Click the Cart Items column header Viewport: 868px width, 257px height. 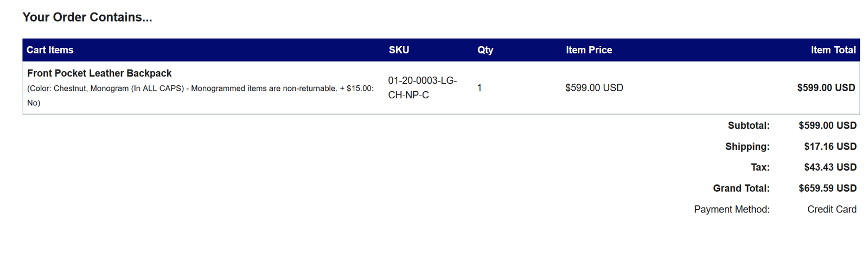coord(50,50)
